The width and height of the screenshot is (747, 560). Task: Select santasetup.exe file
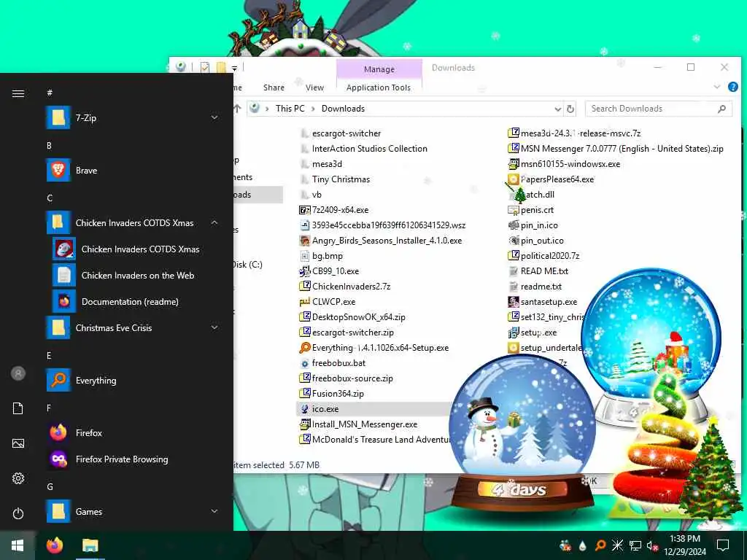(542, 302)
